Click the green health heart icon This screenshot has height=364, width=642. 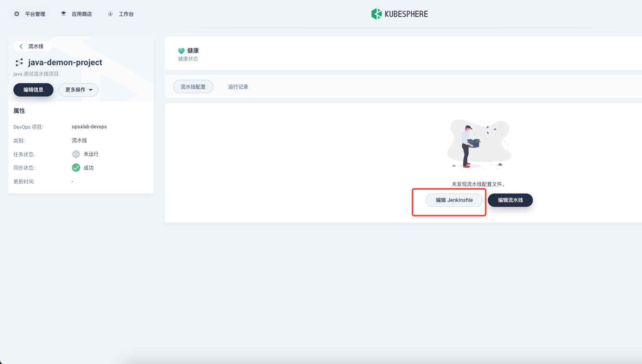coord(181,51)
